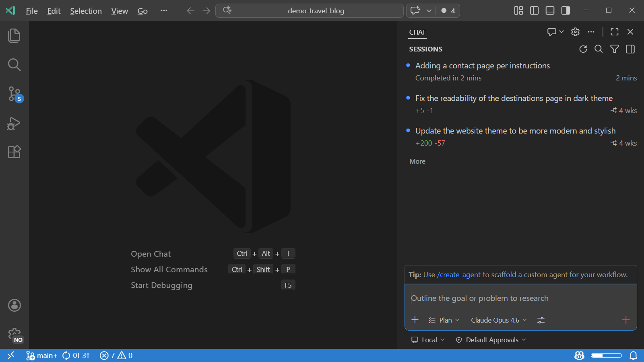
Task: Filter the chat sessions
Action: pyautogui.click(x=615, y=49)
